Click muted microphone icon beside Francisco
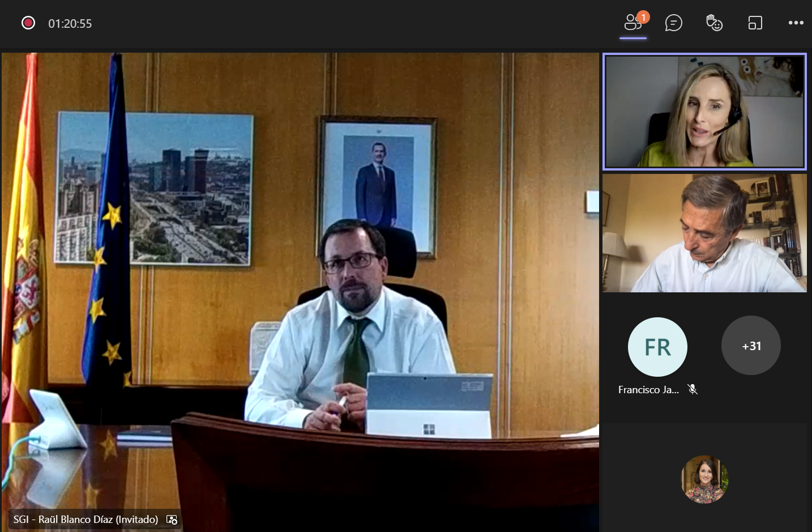 point(692,389)
